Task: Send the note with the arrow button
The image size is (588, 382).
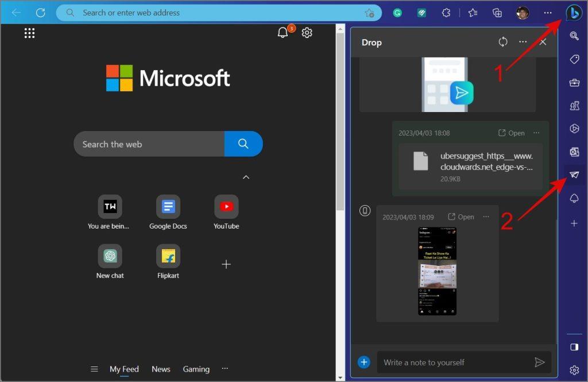Action: point(539,362)
